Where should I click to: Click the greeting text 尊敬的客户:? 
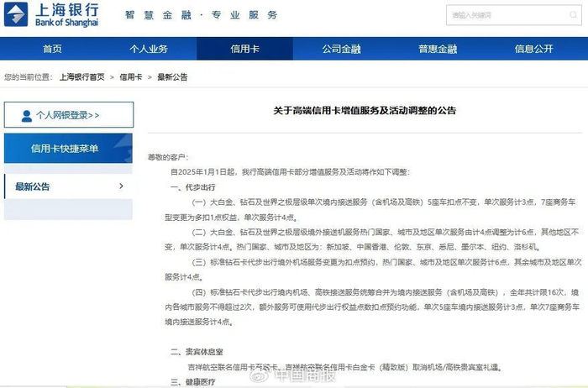(x=168, y=157)
